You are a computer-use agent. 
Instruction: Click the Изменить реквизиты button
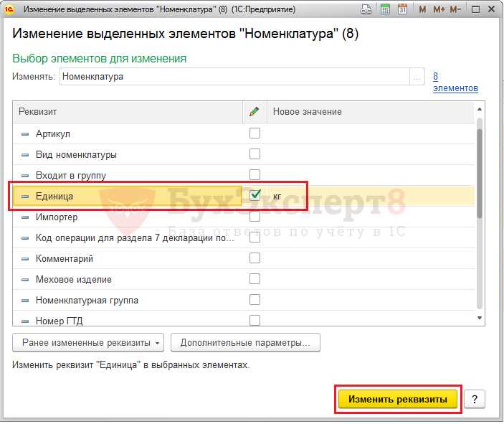click(x=398, y=399)
